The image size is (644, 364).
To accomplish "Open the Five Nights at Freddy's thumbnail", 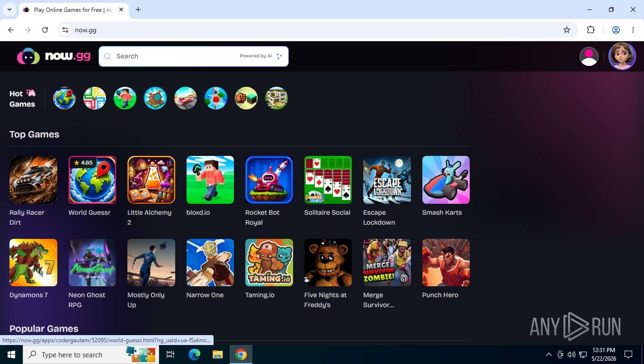I will coord(328,263).
